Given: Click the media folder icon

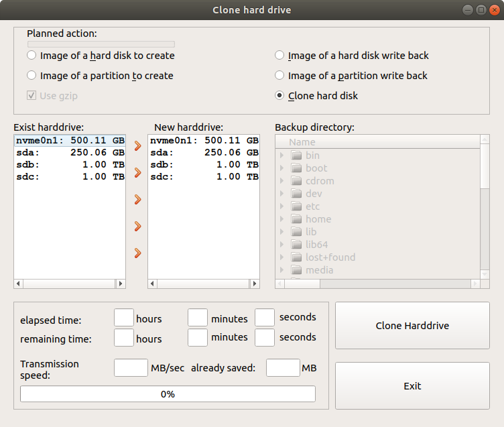Looking at the screenshot, I should tap(296, 269).
